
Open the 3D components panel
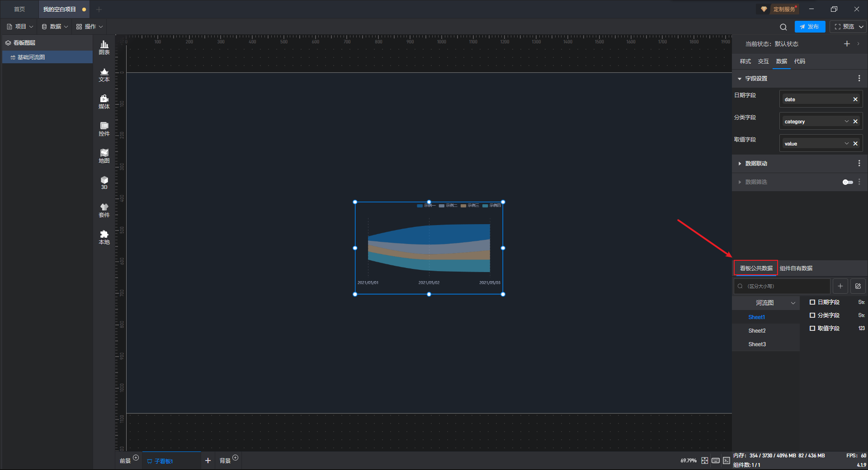(x=104, y=183)
